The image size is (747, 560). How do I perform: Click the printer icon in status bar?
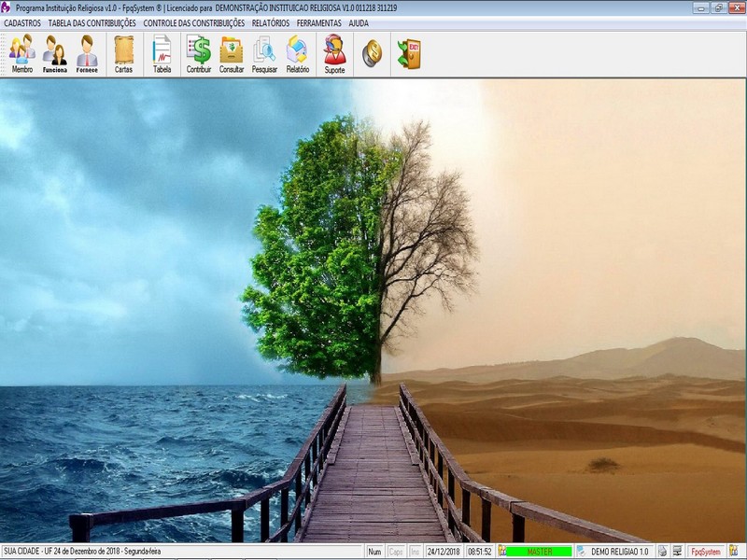663,552
